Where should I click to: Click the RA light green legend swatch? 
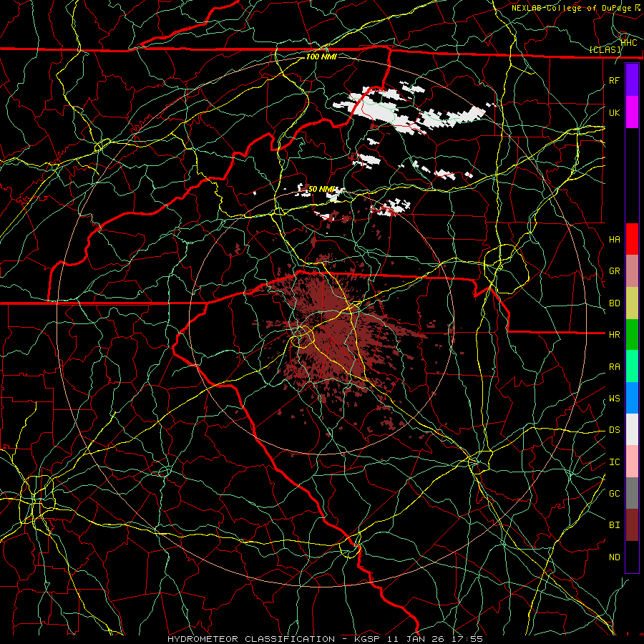632,366
